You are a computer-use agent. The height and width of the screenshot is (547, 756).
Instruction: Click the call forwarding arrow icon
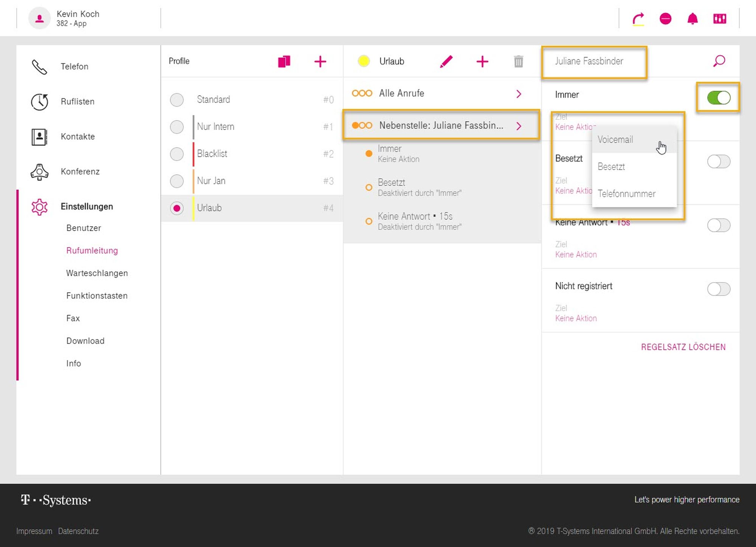coord(638,19)
